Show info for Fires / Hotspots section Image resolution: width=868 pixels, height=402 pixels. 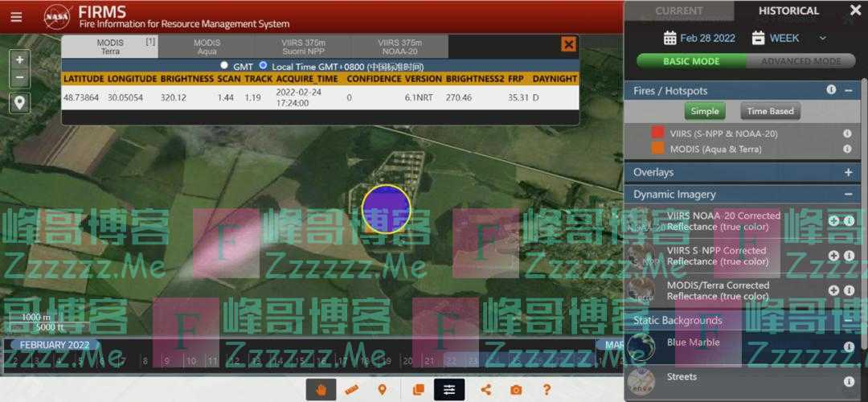click(831, 90)
